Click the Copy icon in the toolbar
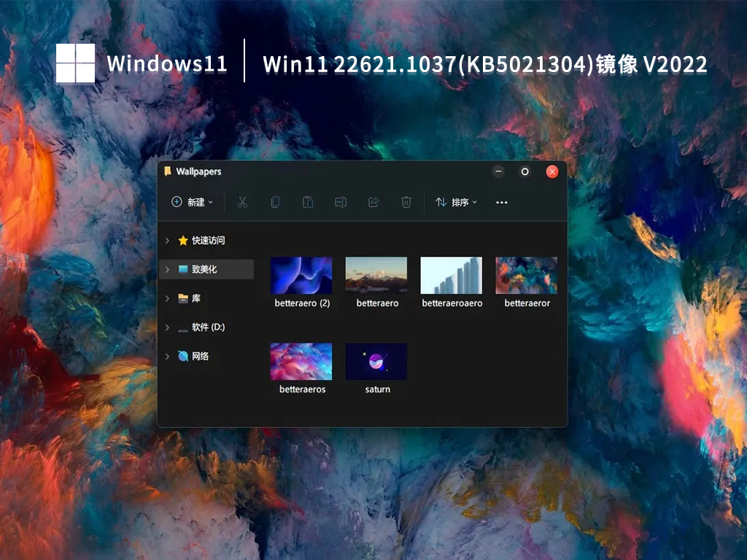Screen dimensions: 747x560 [x=275, y=202]
